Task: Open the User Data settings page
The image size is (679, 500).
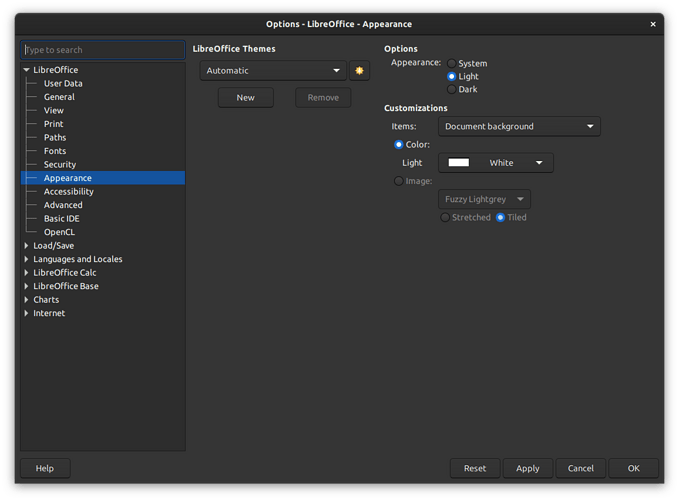Action: (x=63, y=83)
